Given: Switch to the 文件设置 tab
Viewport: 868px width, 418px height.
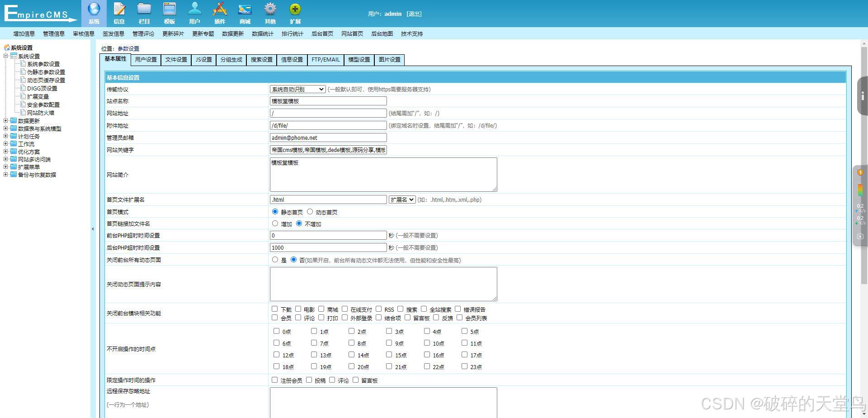Looking at the screenshot, I should 176,60.
